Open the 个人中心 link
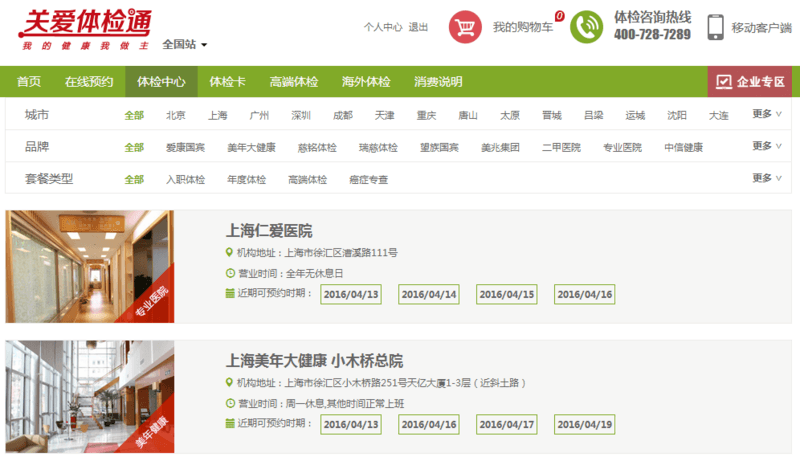800x461 pixels. (x=383, y=27)
